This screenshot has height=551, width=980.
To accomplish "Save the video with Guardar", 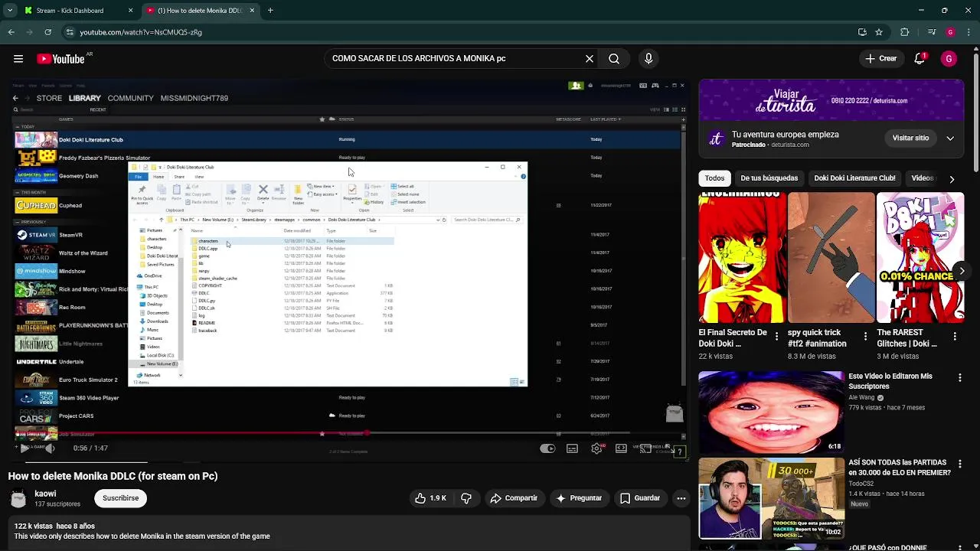I will click(640, 498).
